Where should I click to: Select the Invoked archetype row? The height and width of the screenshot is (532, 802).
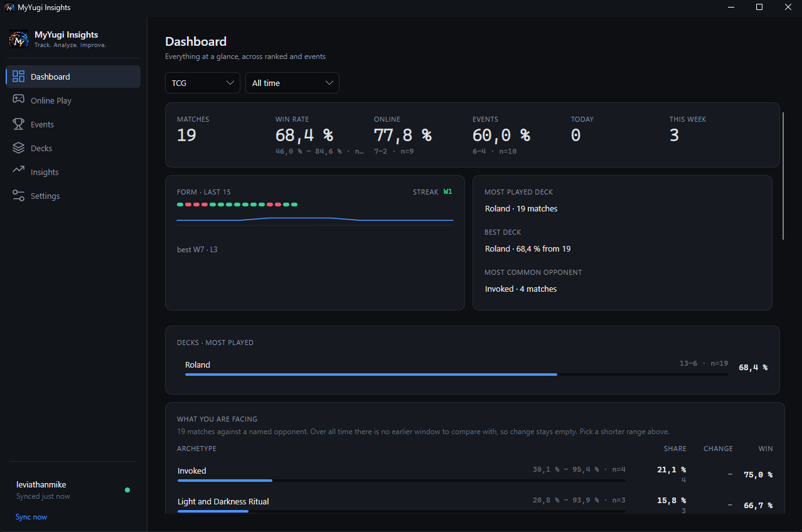click(x=475, y=474)
